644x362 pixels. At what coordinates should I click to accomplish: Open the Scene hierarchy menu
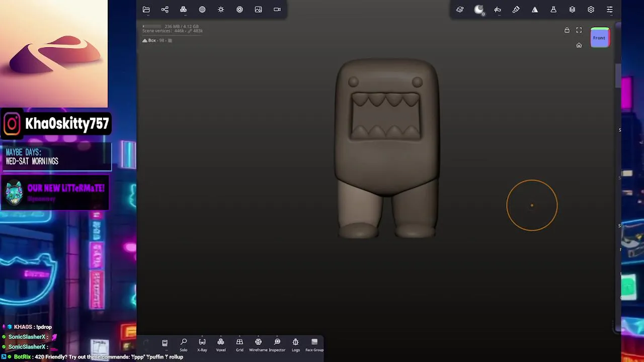click(x=165, y=10)
